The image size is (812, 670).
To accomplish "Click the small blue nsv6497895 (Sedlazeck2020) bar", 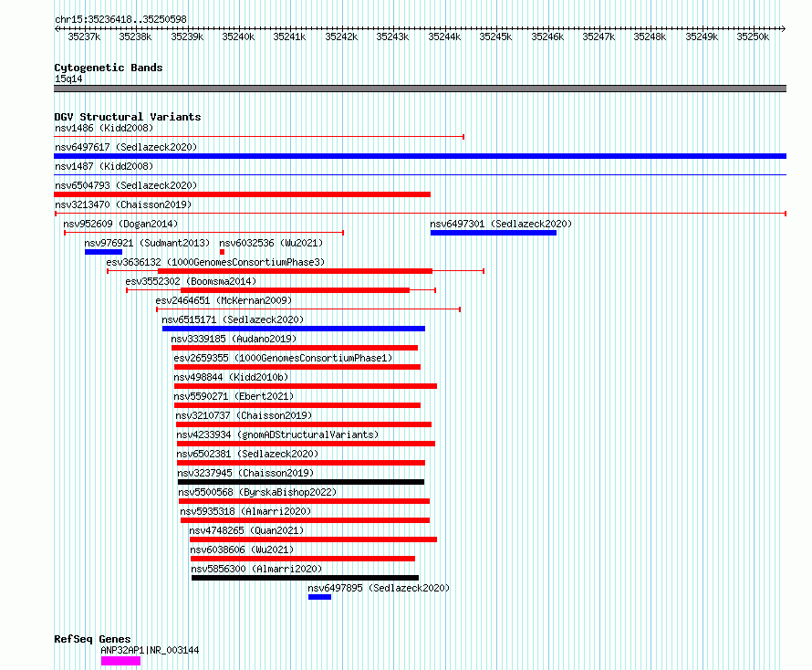I will tap(319, 597).
